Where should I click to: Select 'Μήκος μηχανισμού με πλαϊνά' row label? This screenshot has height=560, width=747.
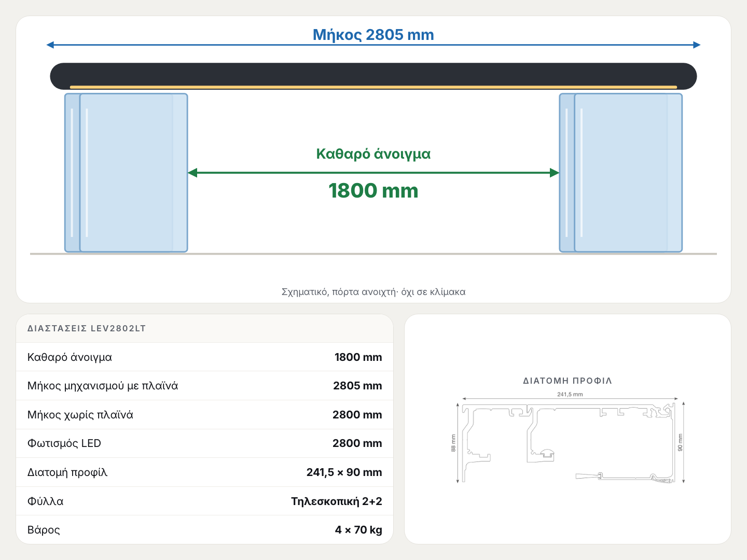[103, 386]
